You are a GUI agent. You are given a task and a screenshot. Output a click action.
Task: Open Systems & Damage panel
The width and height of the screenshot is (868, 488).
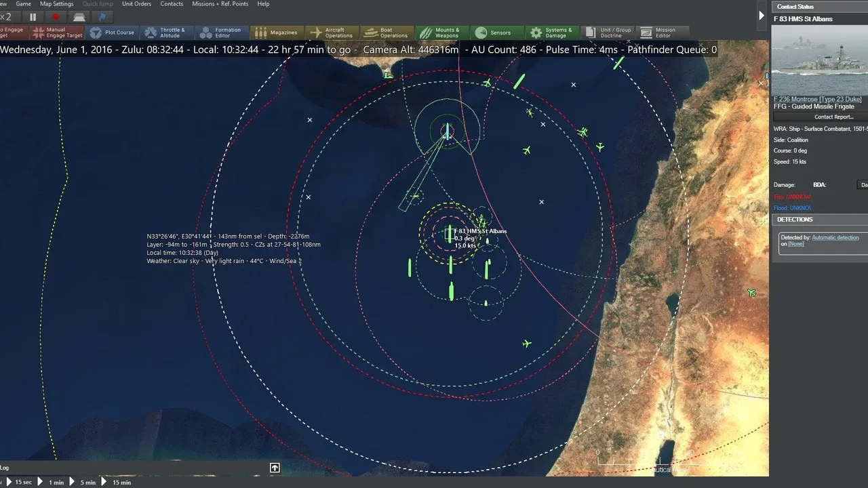[x=551, y=33]
